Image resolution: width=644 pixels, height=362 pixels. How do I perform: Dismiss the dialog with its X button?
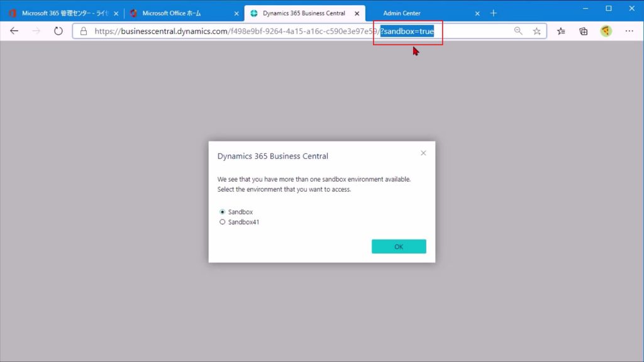pyautogui.click(x=423, y=153)
